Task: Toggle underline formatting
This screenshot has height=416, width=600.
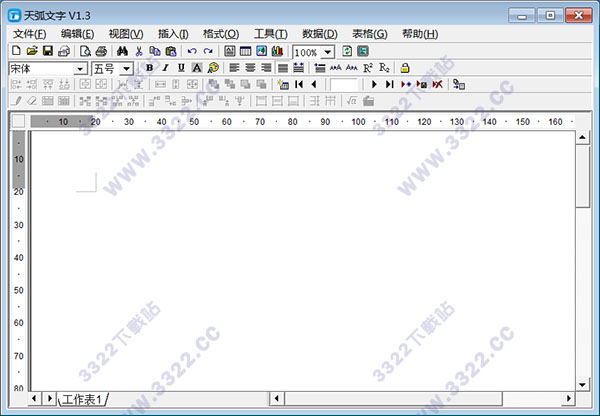Action: click(181, 68)
